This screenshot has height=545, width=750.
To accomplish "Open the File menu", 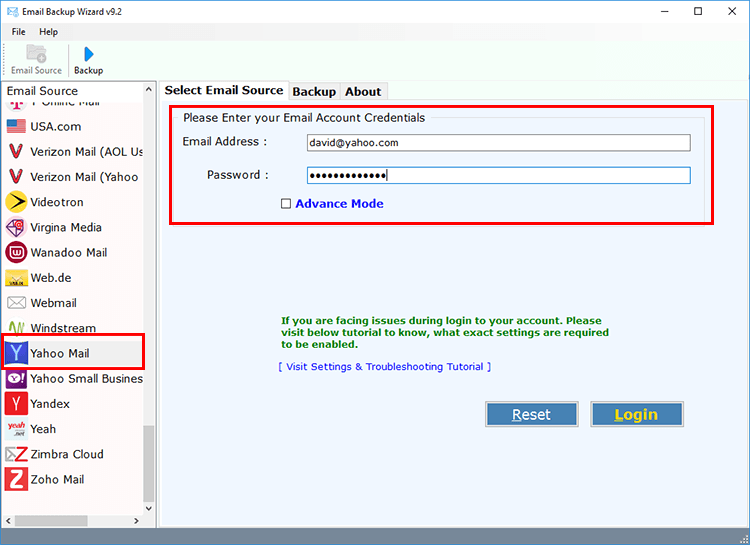I will 19,32.
